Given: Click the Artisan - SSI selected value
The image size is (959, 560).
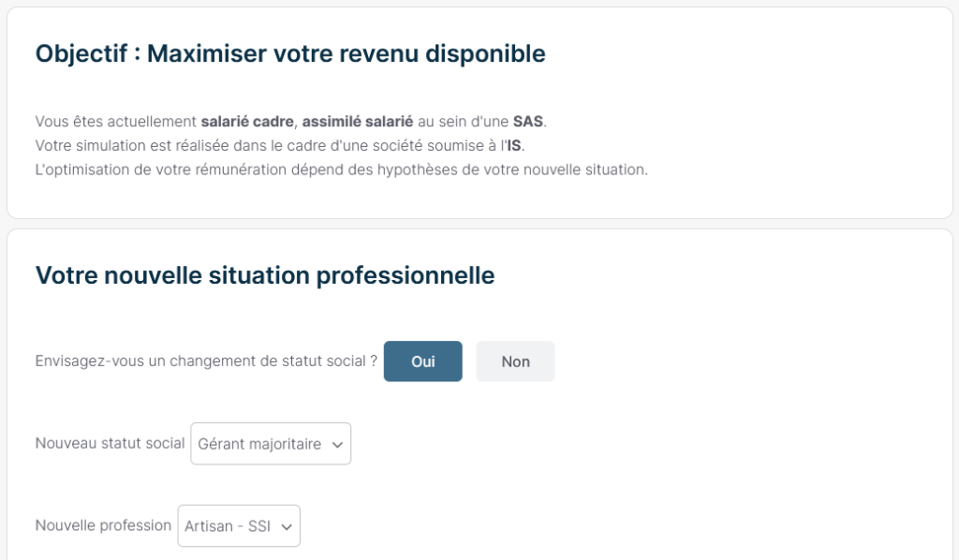Looking at the screenshot, I should point(228,527).
